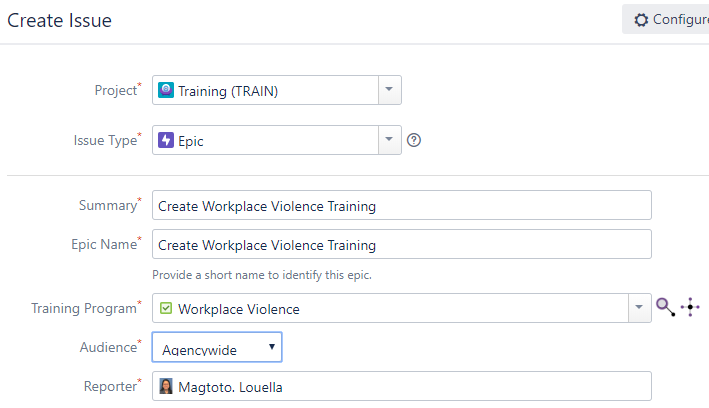Viewport: 709px width, 408px height.
Task: Focus the Epic Name text field
Action: coord(402,244)
